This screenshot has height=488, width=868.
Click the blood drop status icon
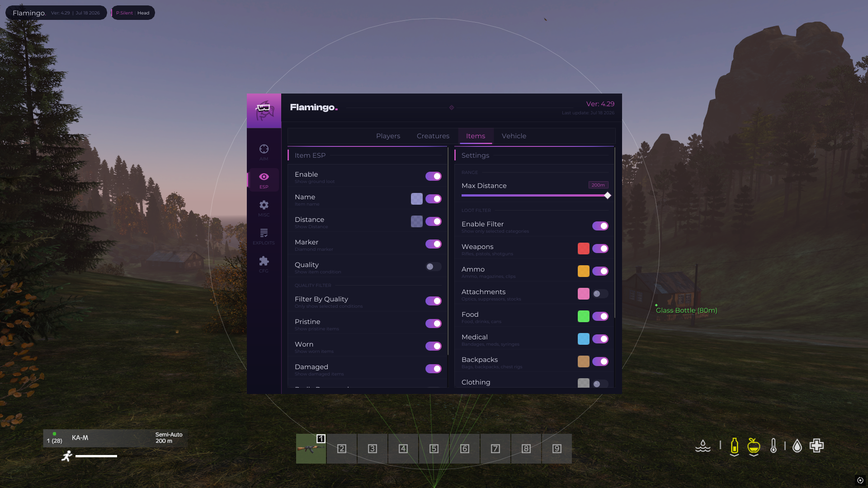797,446
